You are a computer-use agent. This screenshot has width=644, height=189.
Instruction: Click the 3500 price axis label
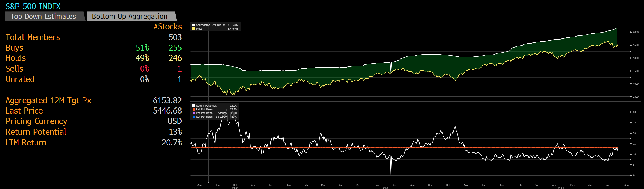pos(636,97)
